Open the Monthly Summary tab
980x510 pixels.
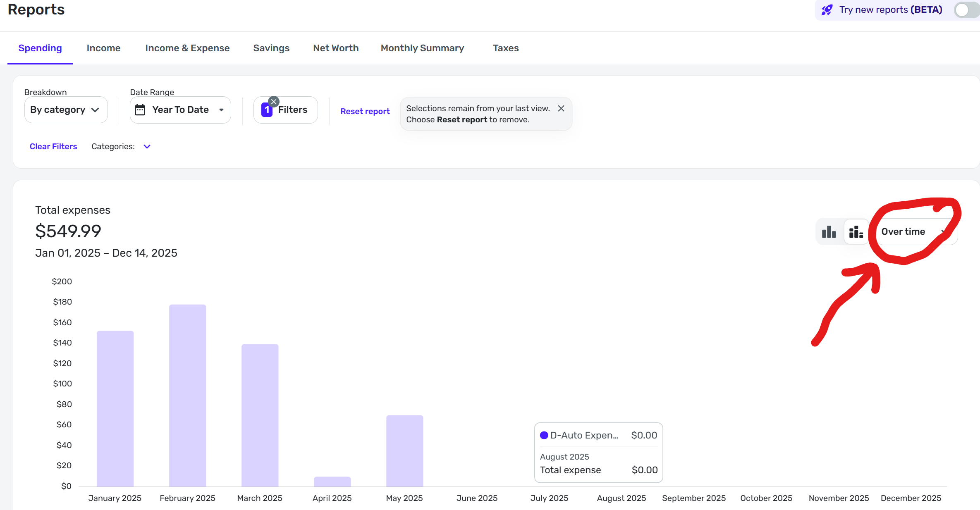click(422, 48)
